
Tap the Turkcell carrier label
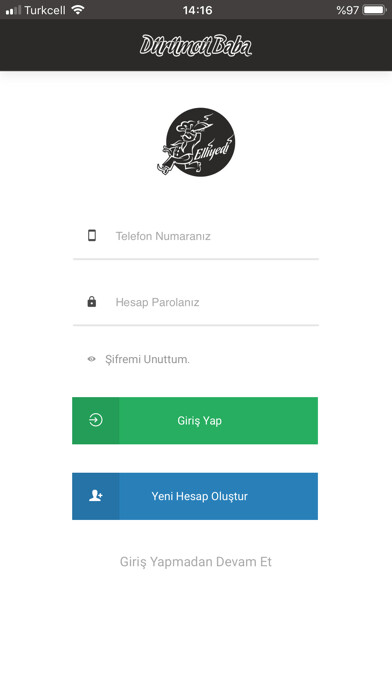(x=45, y=10)
